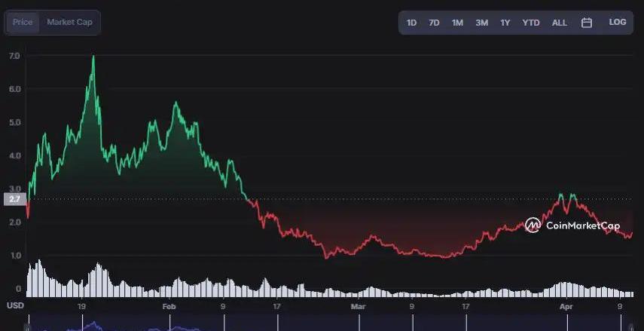Screen dimensions: 644x331
Task: Select the 1D time range
Action: click(x=411, y=23)
